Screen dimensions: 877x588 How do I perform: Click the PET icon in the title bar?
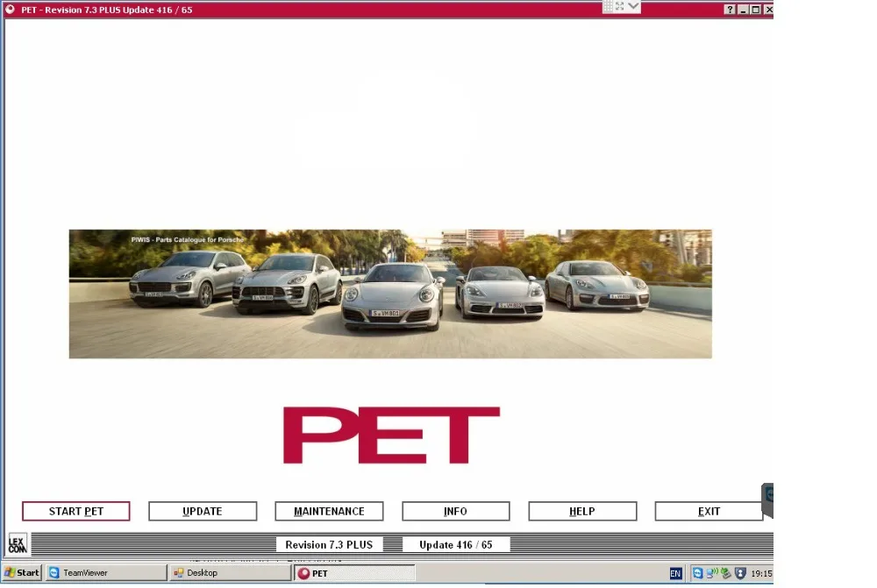click(x=10, y=10)
